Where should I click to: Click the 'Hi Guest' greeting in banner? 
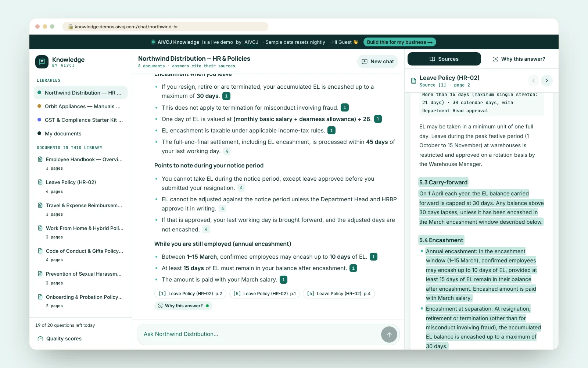point(345,42)
